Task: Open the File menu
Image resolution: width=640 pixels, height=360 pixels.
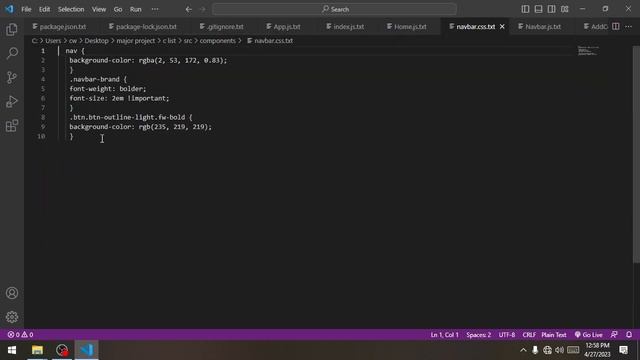Action: [x=26, y=9]
